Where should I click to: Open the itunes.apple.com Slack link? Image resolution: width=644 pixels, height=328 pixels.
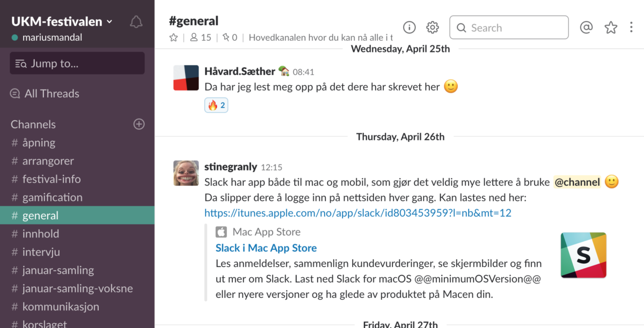[x=358, y=213]
